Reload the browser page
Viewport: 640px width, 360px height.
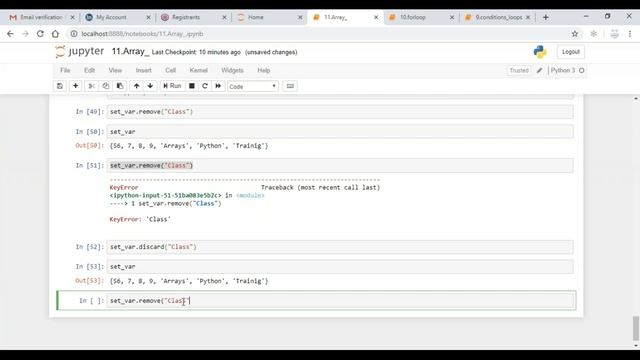tap(40, 34)
